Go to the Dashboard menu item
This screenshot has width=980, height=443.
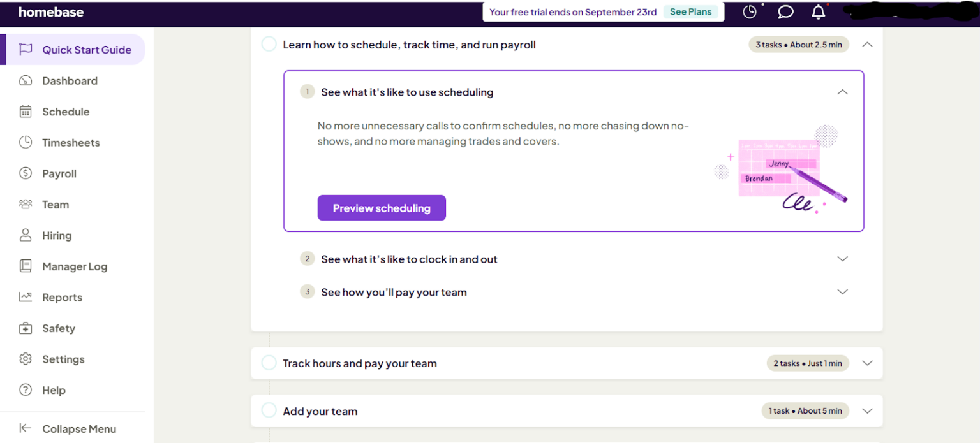pos(70,80)
